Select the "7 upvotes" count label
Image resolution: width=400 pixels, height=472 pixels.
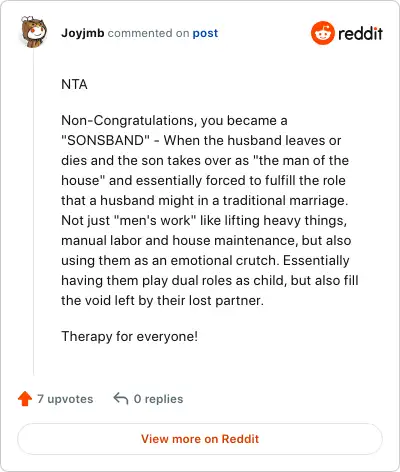pos(65,399)
